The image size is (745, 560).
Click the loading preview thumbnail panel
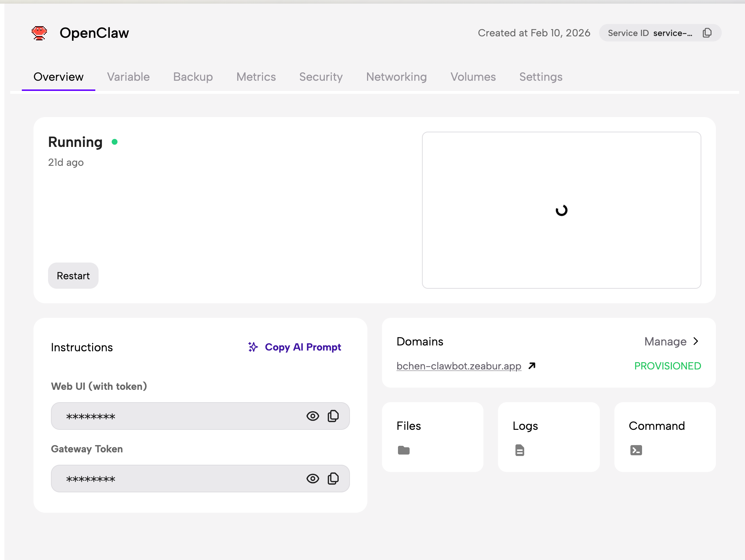click(561, 210)
